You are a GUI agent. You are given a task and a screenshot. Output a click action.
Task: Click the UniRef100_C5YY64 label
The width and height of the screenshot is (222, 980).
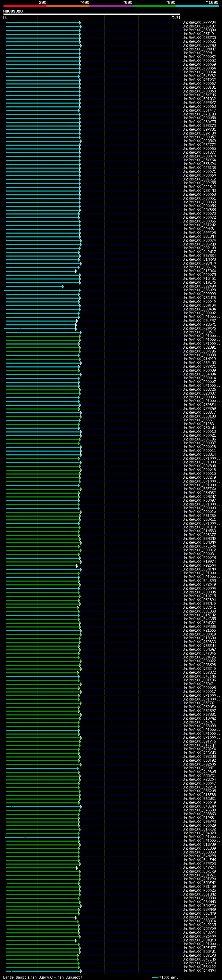[199, 160]
